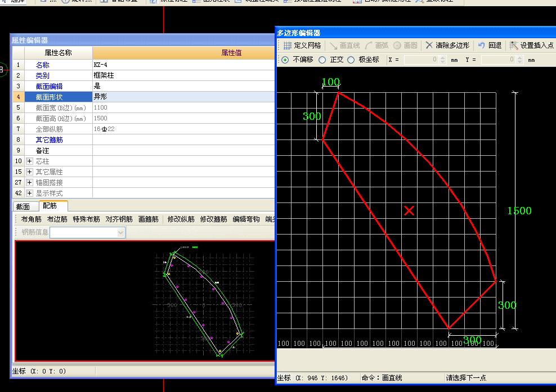
Task: Click the 回退 undo button
Action: (490, 46)
